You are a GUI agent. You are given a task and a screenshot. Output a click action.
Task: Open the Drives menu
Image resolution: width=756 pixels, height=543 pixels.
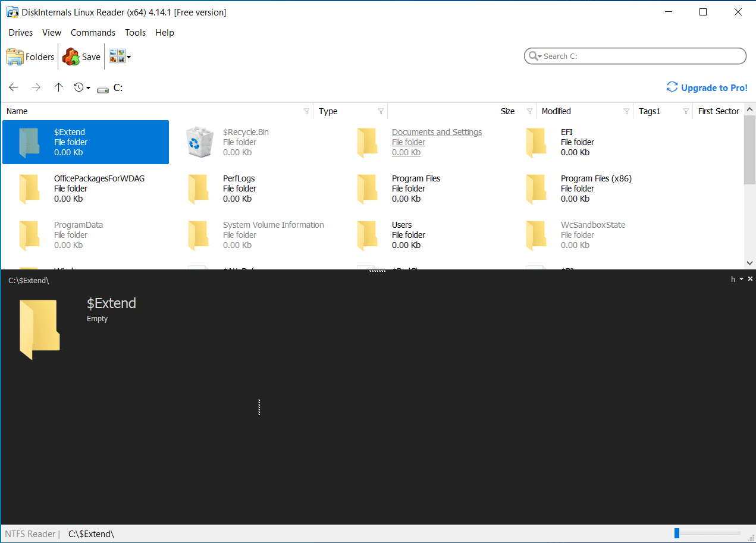pyautogui.click(x=21, y=33)
